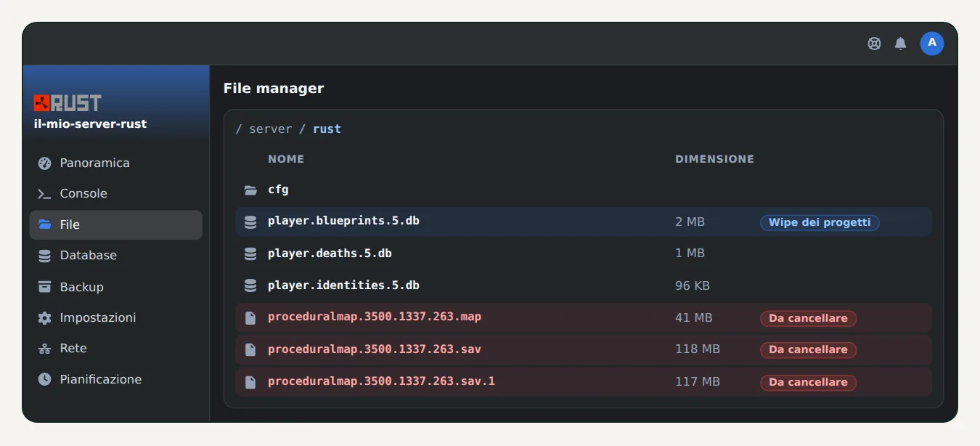Open the cfg folder
Viewport: 980px width, 446px height.
(278, 190)
